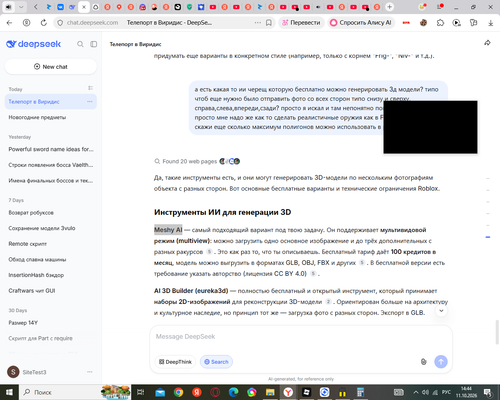Toggle web Search mode
The image size is (500, 400).
tap(216, 362)
